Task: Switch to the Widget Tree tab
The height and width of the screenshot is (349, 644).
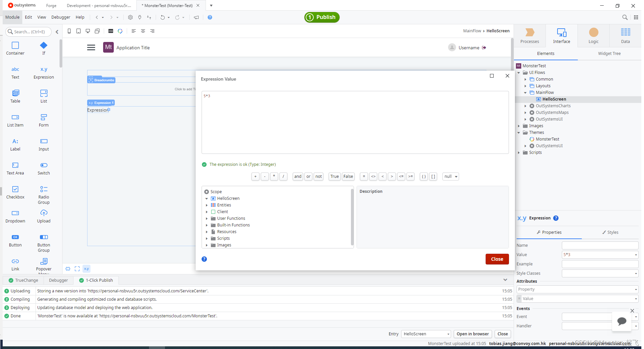Action: coord(609,54)
